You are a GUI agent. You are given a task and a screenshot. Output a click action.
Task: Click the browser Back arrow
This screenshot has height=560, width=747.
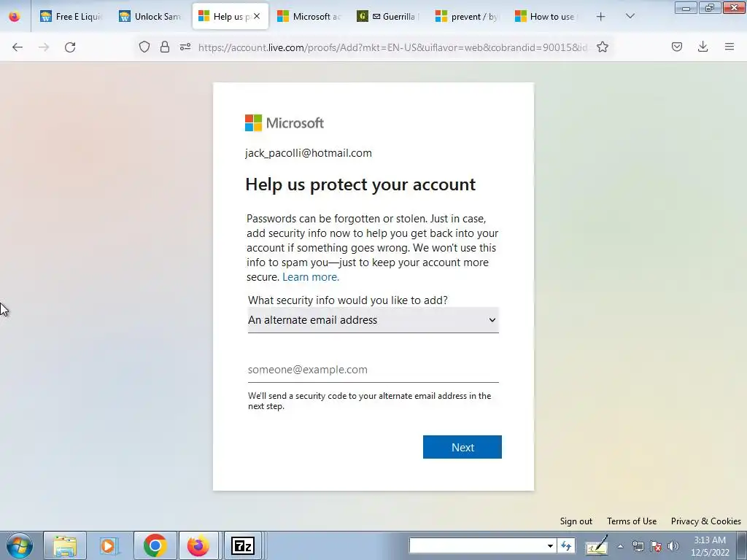pos(18,47)
